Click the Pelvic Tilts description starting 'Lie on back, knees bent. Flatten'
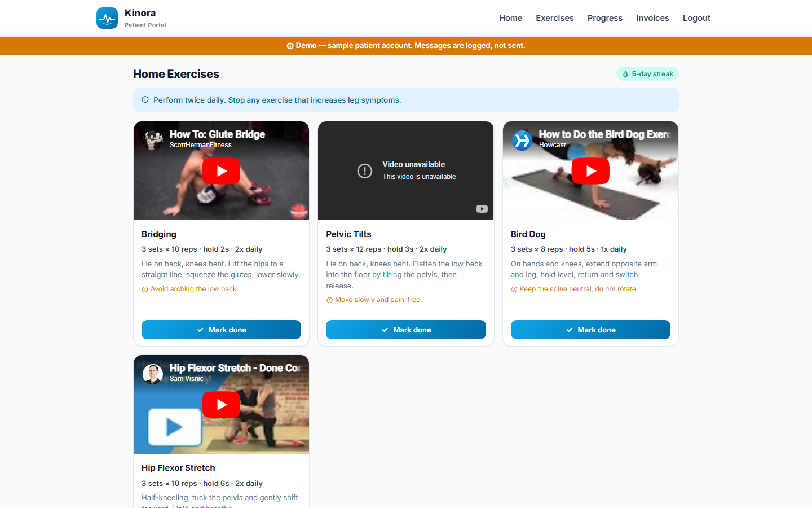 tap(404, 275)
